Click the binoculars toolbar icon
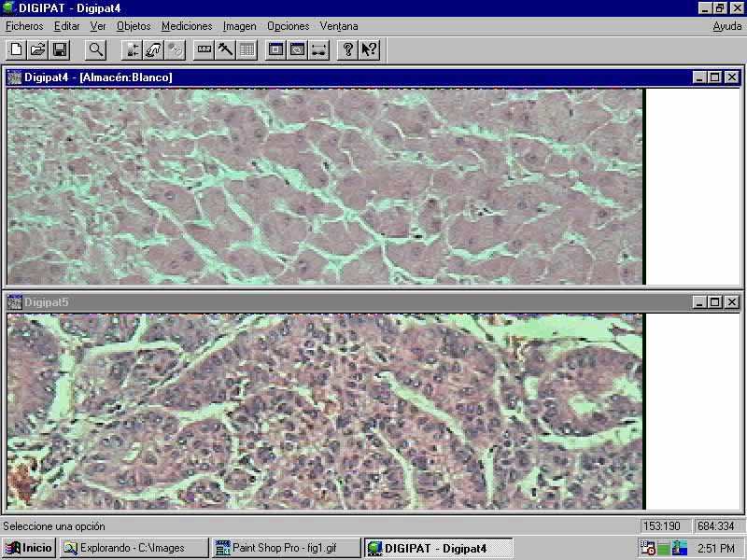This screenshot has height=560, width=747. 318,49
